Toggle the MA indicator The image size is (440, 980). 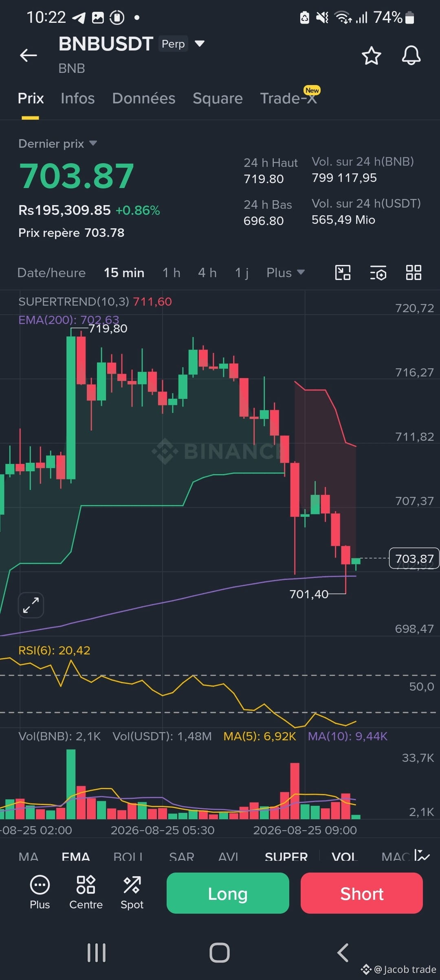29,857
